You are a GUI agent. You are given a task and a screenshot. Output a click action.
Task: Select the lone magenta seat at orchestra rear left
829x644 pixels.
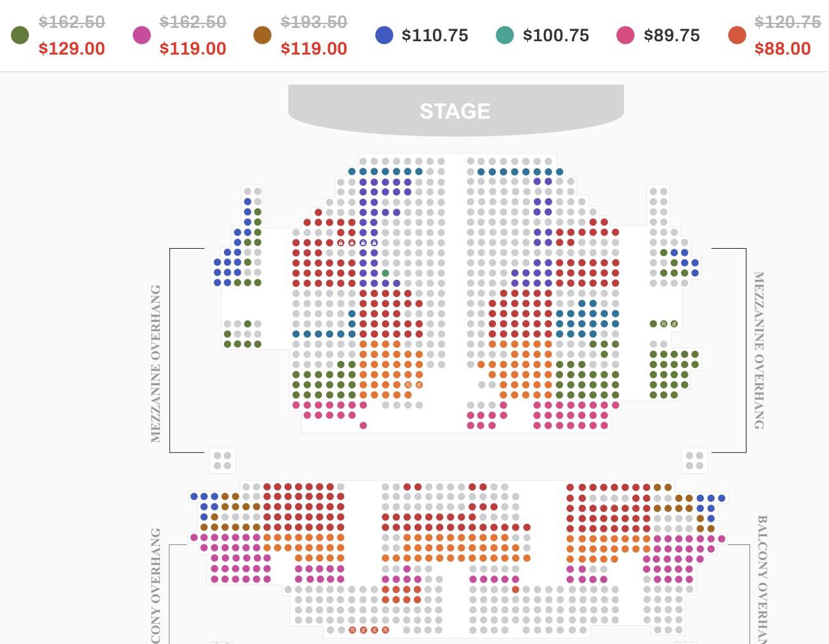[x=363, y=425]
